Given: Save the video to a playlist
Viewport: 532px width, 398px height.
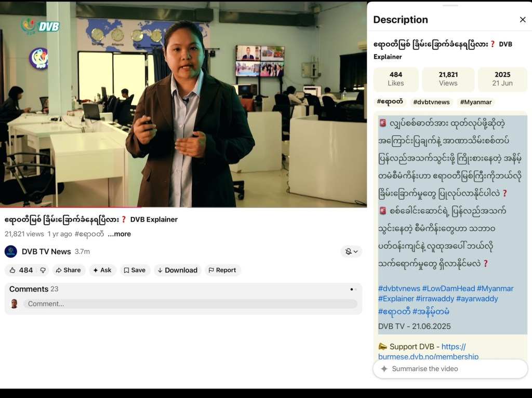Looking at the screenshot, I should [x=135, y=270].
